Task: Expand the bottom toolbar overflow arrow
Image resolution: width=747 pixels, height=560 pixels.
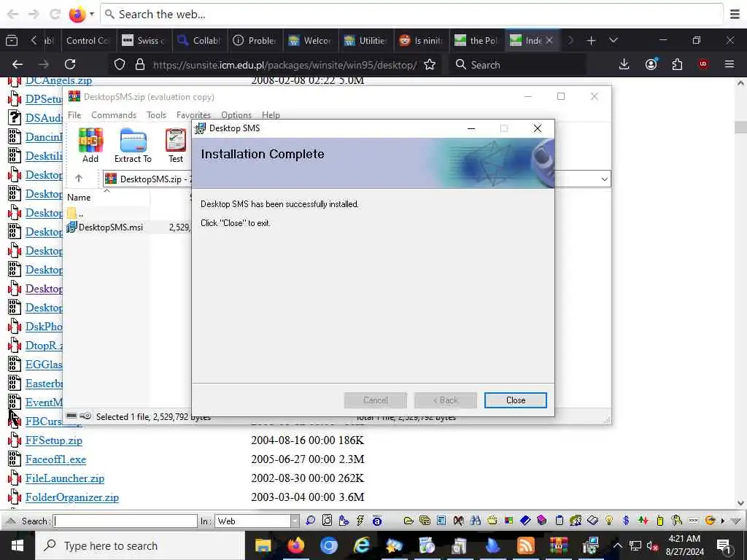Action: point(723,521)
